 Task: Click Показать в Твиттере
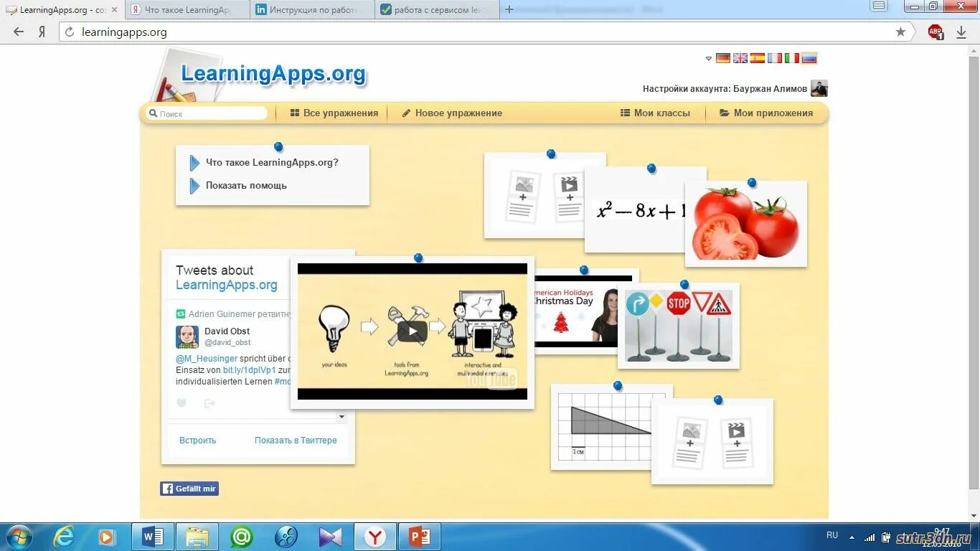pyautogui.click(x=296, y=441)
